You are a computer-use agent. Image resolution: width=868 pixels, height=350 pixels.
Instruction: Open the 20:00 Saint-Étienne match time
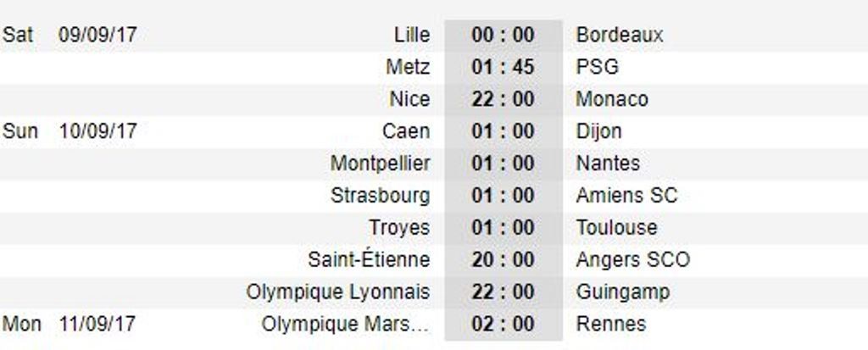coord(503,259)
